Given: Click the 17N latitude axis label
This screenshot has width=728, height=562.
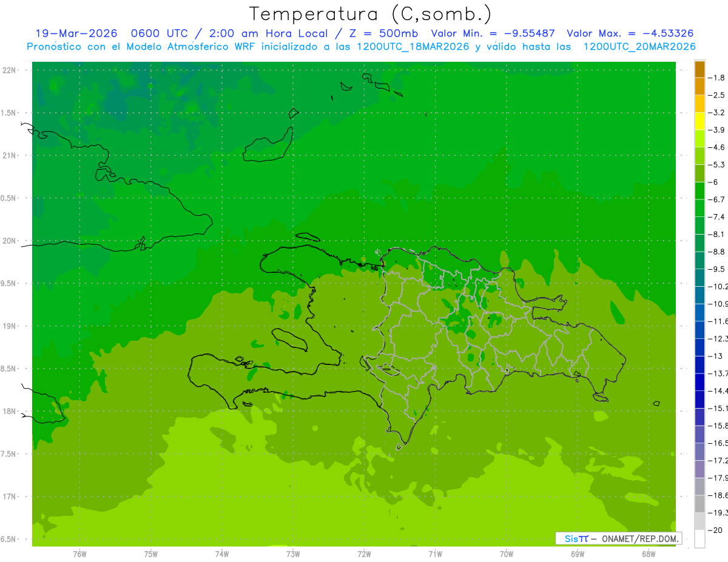Looking at the screenshot, I should tap(10, 497).
